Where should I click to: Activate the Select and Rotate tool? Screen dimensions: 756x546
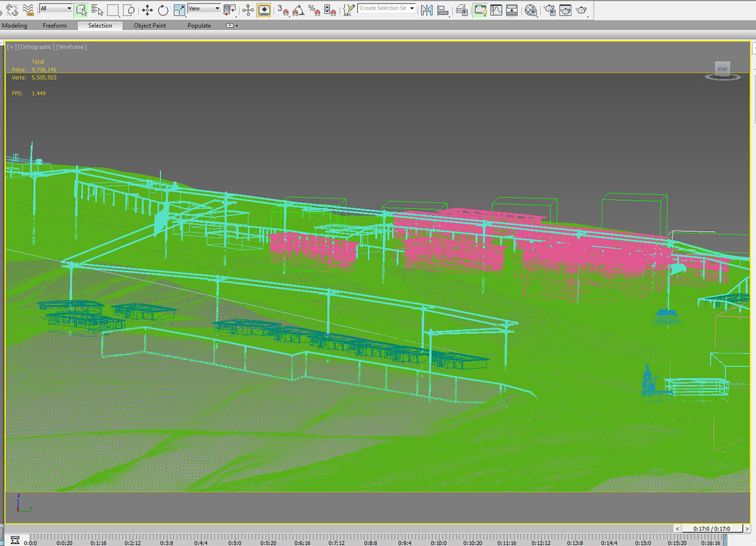[163, 9]
